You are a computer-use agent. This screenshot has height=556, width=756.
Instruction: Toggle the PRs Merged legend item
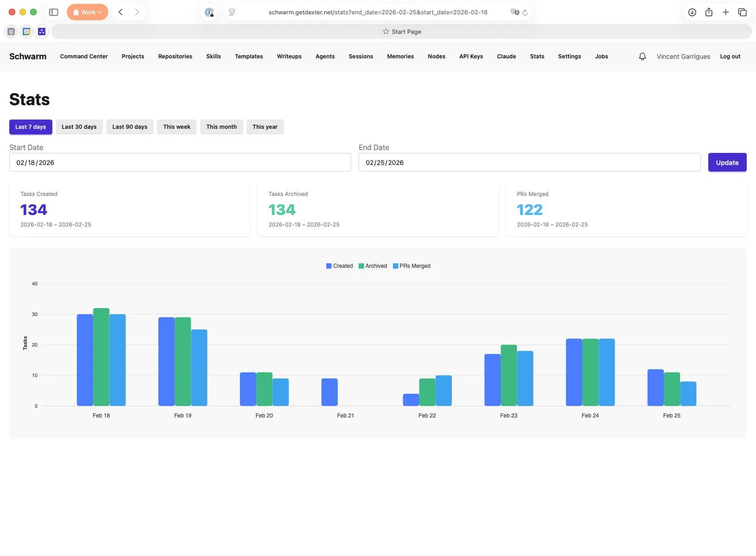pos(412,266)
